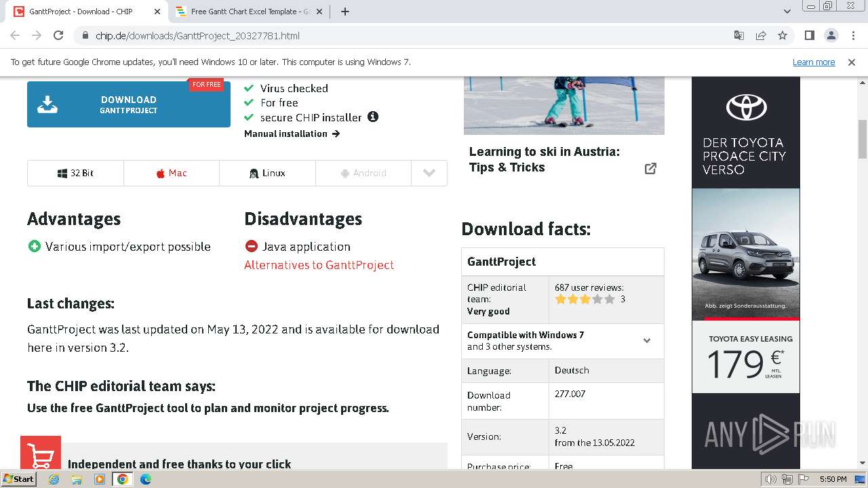Open the Windows Start menu
The image size is (868, 488).
point(18,479)
